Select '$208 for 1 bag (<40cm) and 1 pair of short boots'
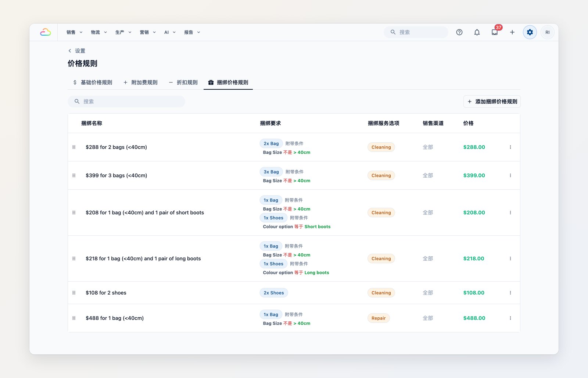Image resolution: width=588 pixels, height=378 pixels. pos(145,213)
